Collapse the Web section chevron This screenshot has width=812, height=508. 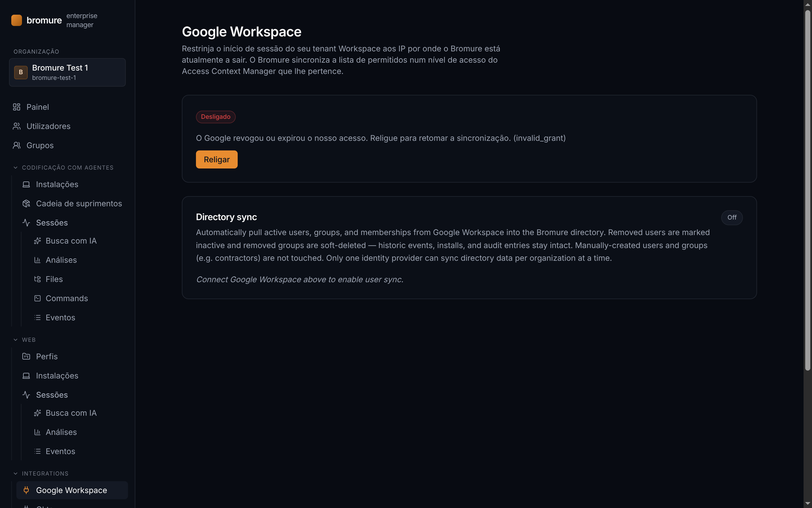coord(16,340)
